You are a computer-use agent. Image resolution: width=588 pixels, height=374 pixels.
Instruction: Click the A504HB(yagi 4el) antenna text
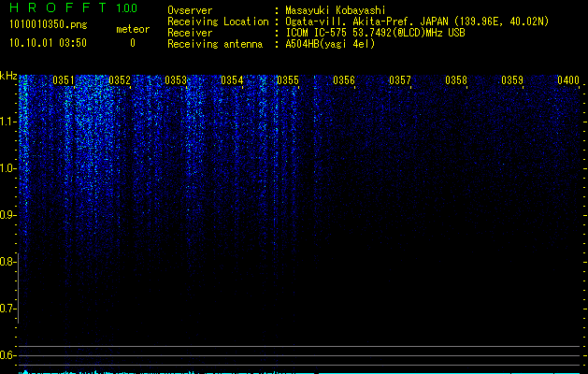(330, 44)
